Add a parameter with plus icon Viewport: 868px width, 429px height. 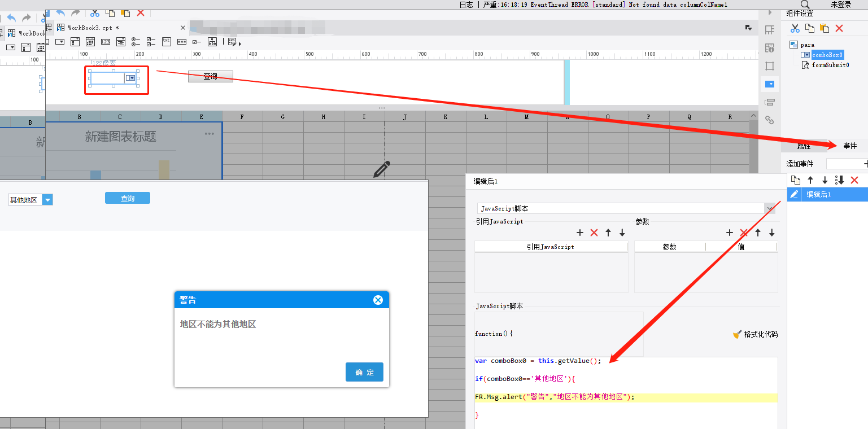pyautogui.click(x=730, y=233)
